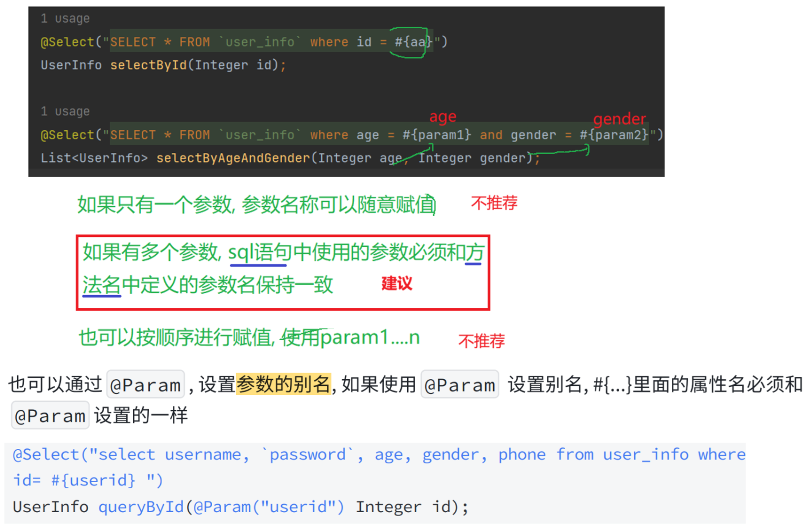Click the selectById method name
The width and height of the screenshot is (809, 532).
pos(148,65)
